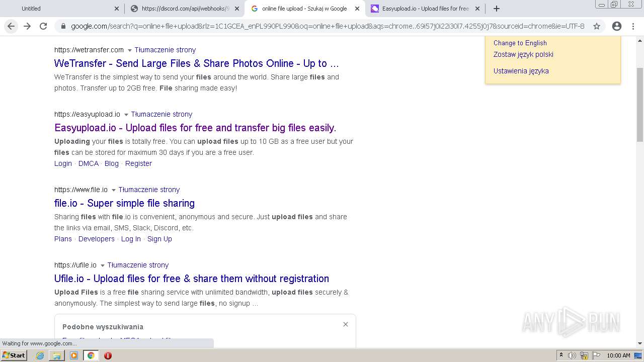View site security lock info

coord(63,26)
